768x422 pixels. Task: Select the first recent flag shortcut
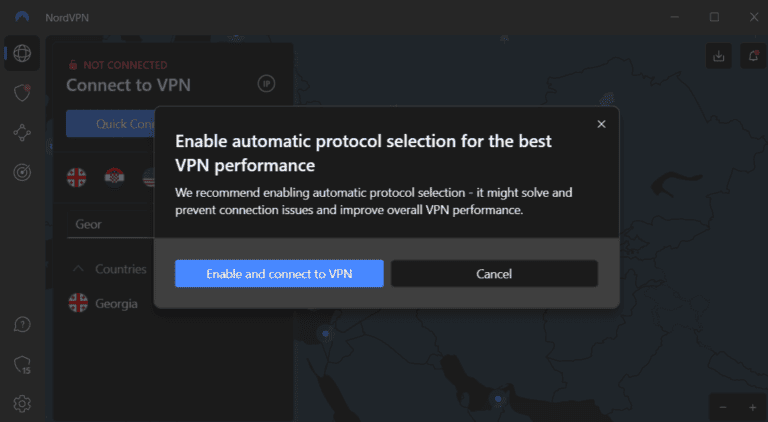pos(77,178)
